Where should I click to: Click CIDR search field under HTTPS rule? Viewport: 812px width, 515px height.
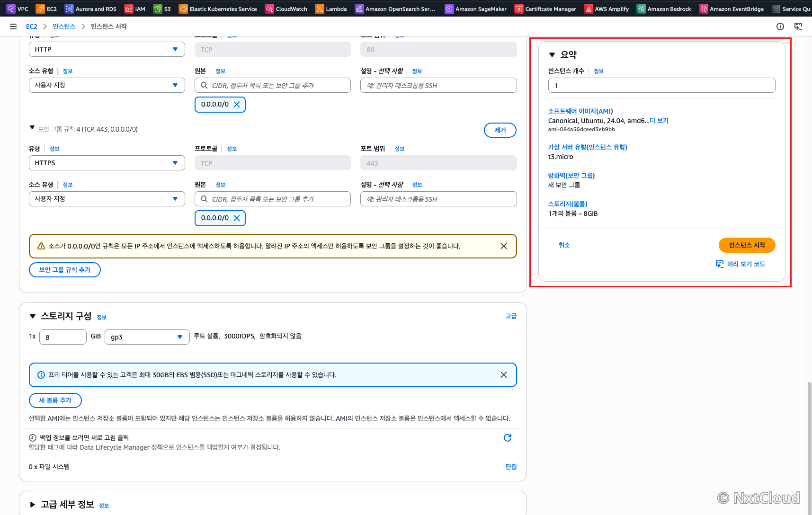(273, 199)
